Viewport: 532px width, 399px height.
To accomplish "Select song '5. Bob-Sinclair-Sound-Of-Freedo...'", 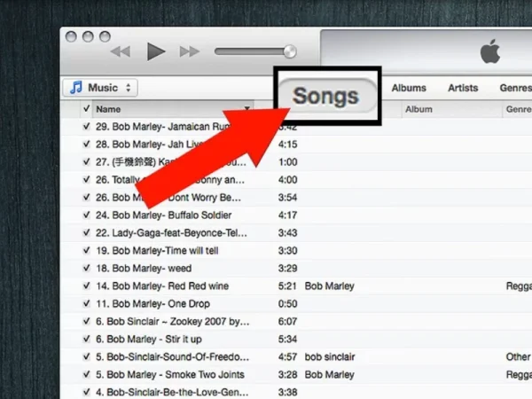I will click(x=172, y=357).
